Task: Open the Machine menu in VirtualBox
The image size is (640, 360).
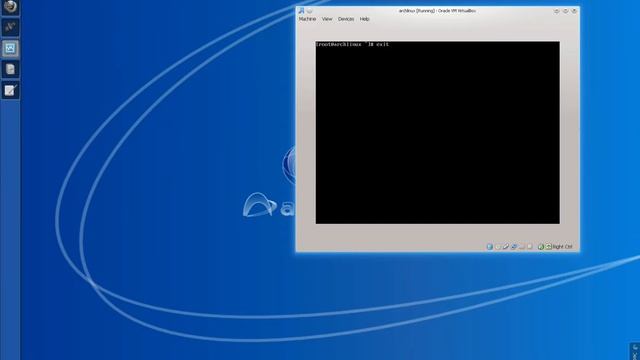Action: pos(307,19)
